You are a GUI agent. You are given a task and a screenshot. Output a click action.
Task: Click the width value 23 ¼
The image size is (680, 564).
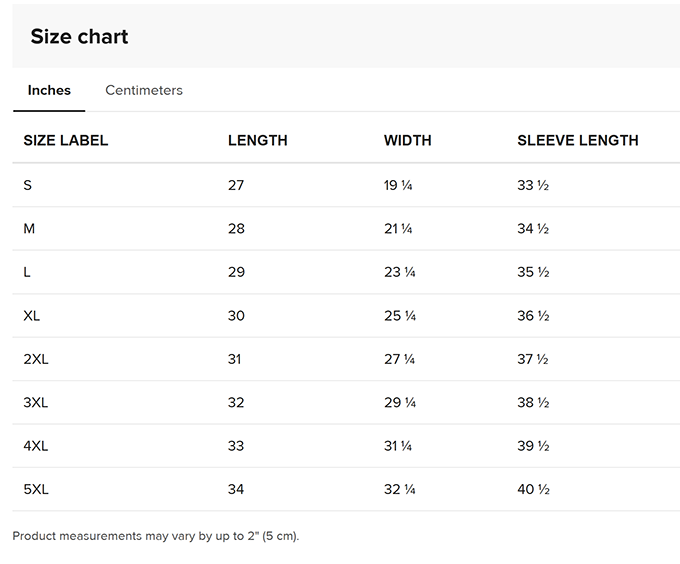[x=400, y=272]
